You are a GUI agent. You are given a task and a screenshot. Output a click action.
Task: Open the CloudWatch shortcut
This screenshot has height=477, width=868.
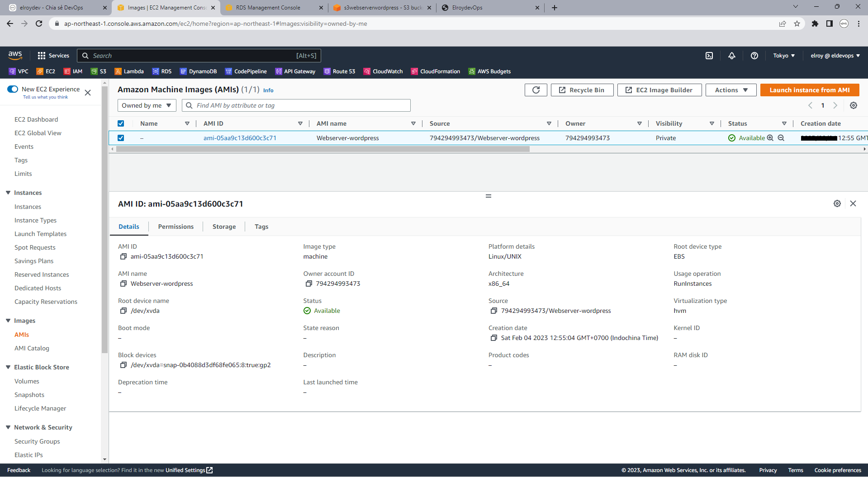383,71
